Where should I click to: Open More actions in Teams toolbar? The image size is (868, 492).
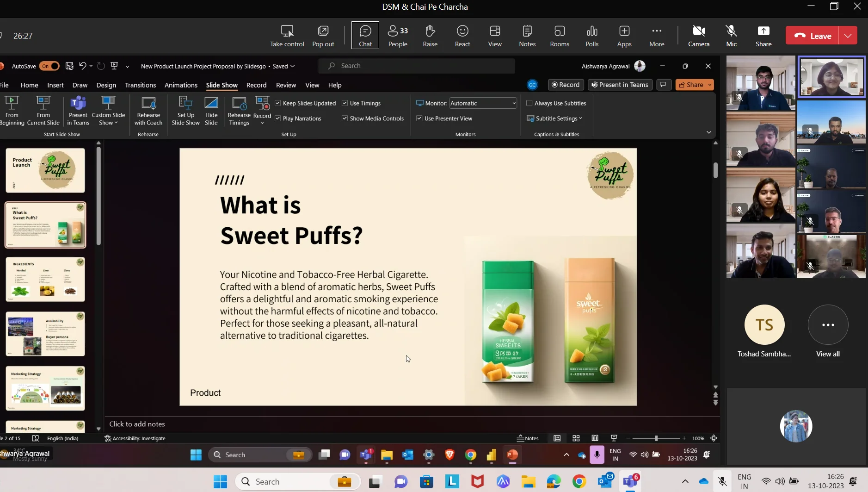coord(656,36)
